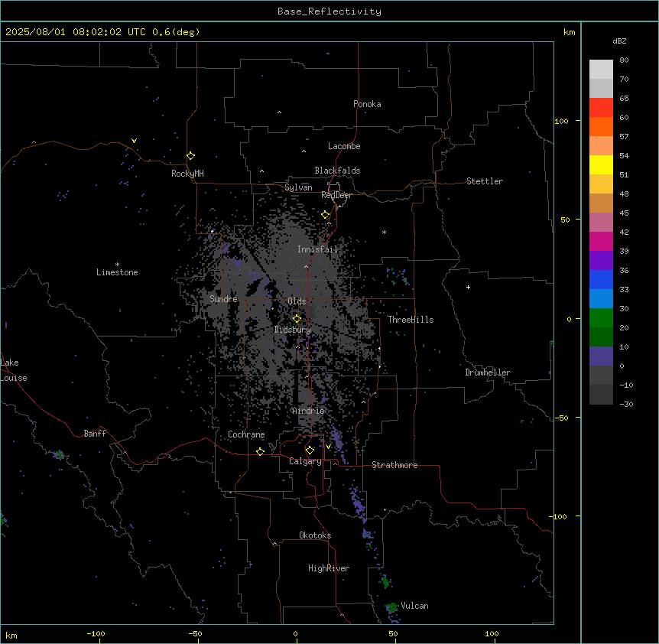Pick the deep orange swatch below 60 dBZ

pos(601,127)
